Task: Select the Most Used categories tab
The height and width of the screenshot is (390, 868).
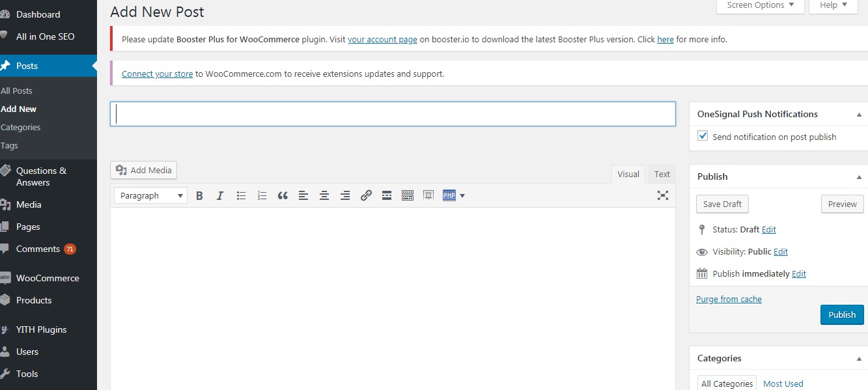Action: pyautogui.click(x=783, y=383)
